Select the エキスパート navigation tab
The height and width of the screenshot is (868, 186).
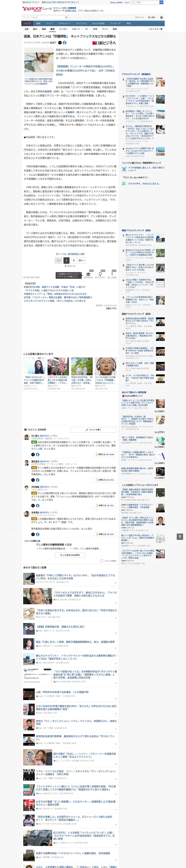tap(64, 24)
